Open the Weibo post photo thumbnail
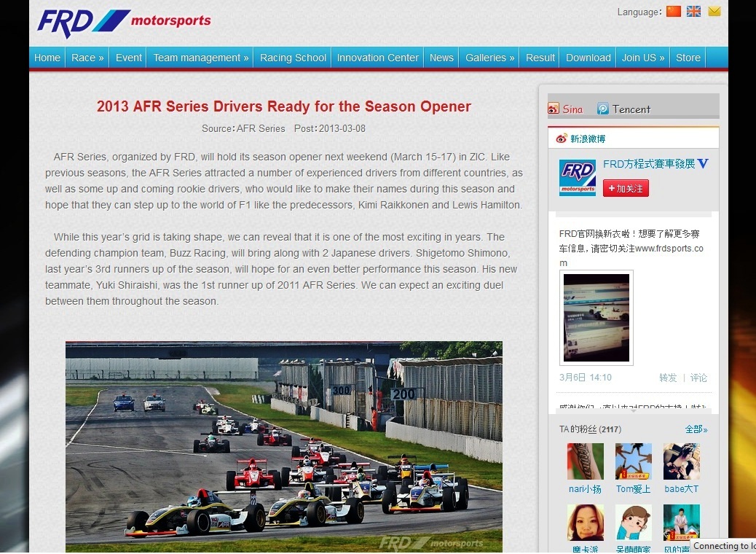This screenshot has width=756, height=554. pos(596,317)
